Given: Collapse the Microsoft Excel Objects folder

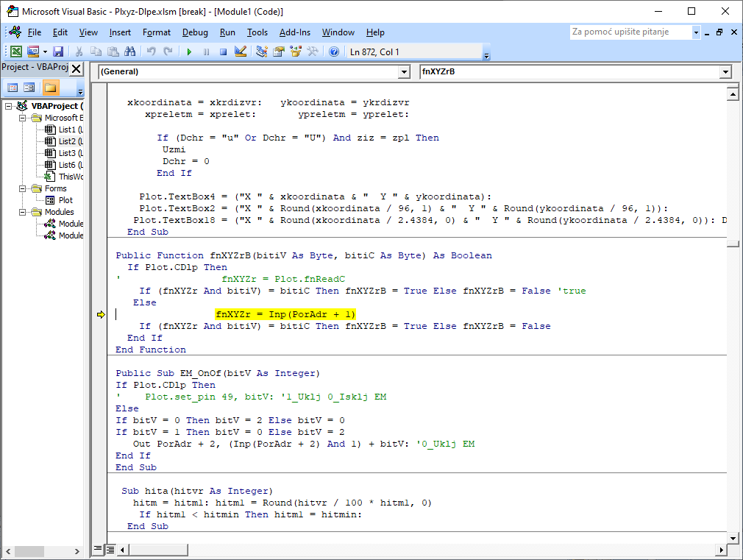Looking at the screenshot, I should (x=22, y=118).
